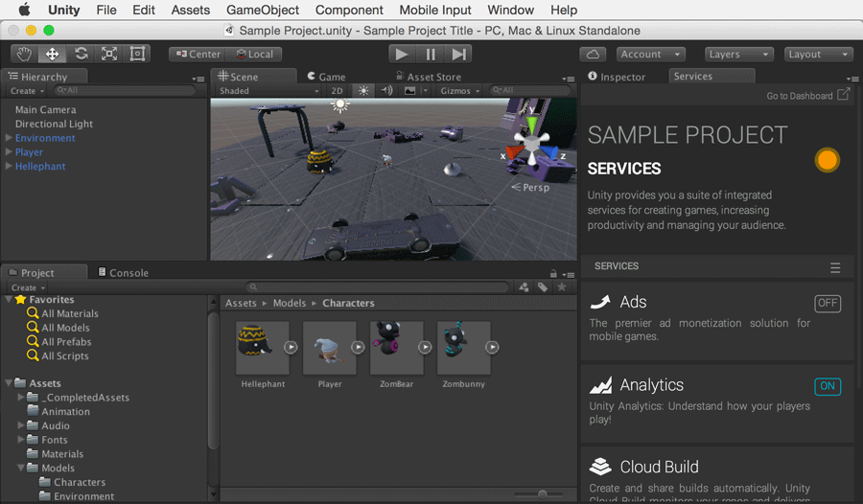Click the asset thumbnail size slider
863x504 pixels.
tap(543, 494)
